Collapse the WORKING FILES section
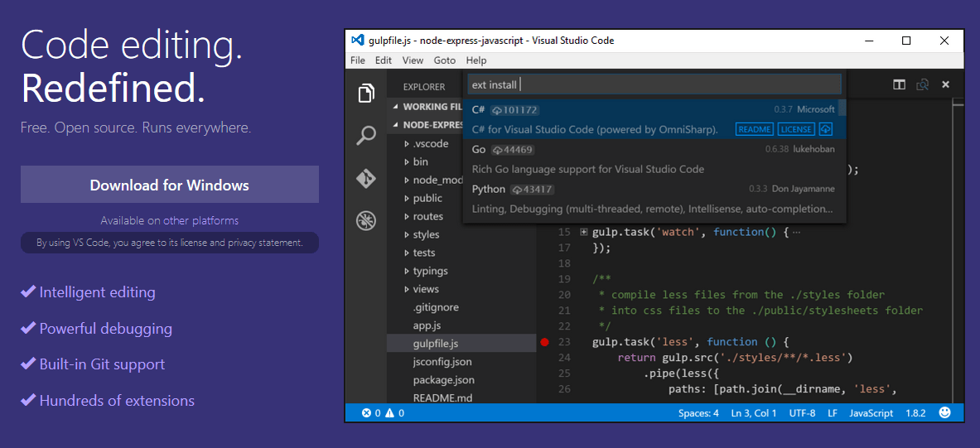 click(x=396, y=107)
